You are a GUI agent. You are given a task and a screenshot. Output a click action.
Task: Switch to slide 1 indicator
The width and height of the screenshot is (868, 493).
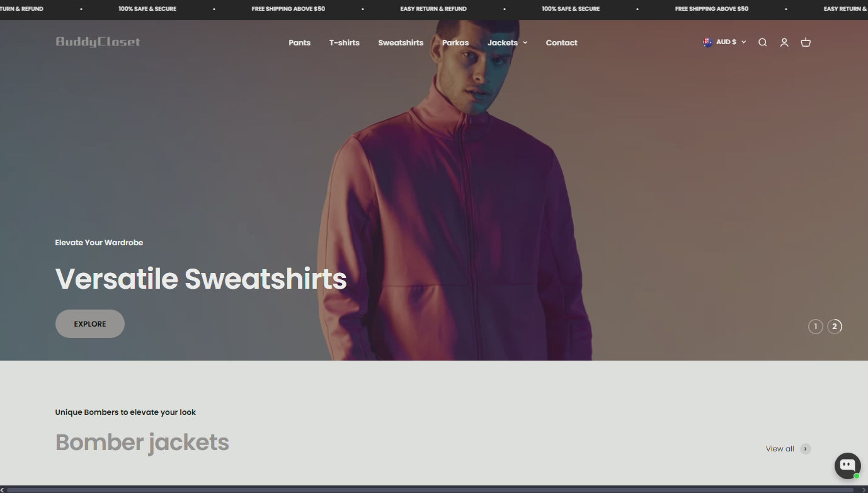coord(816,326)
